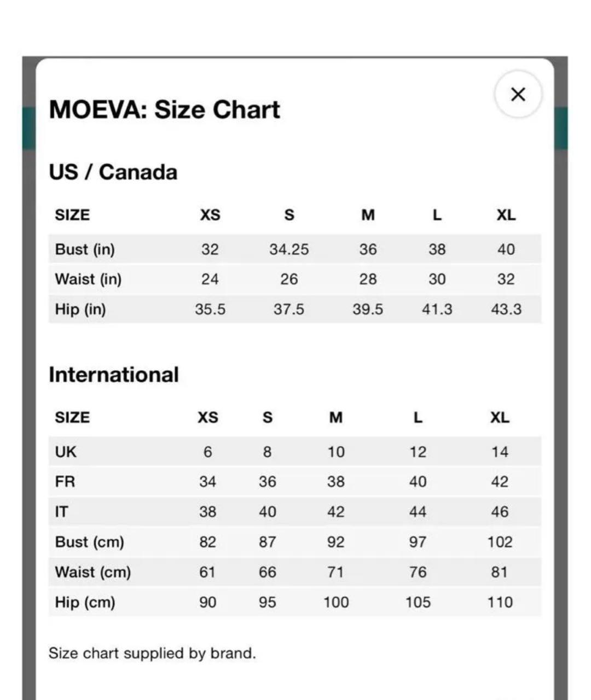The height and width of the screenshot is (700, 591).
Task: Click the Hip (in) row label
Action: pos(80,310)
